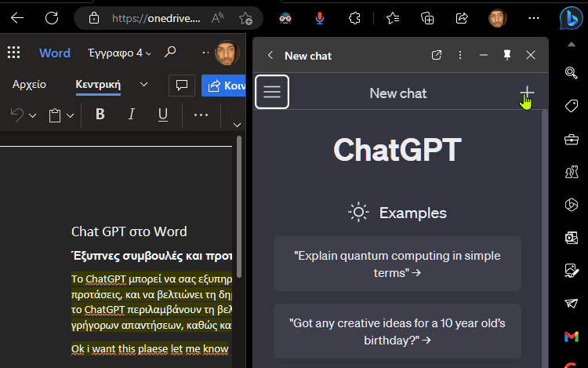Open the ribbon tabs chevron beside Κεντρική
Screen dimensions: 588x368
[143, 85]
